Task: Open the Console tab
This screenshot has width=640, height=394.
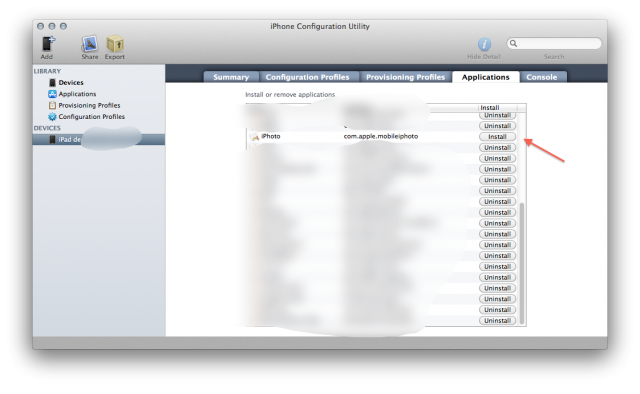Action: 542,77
